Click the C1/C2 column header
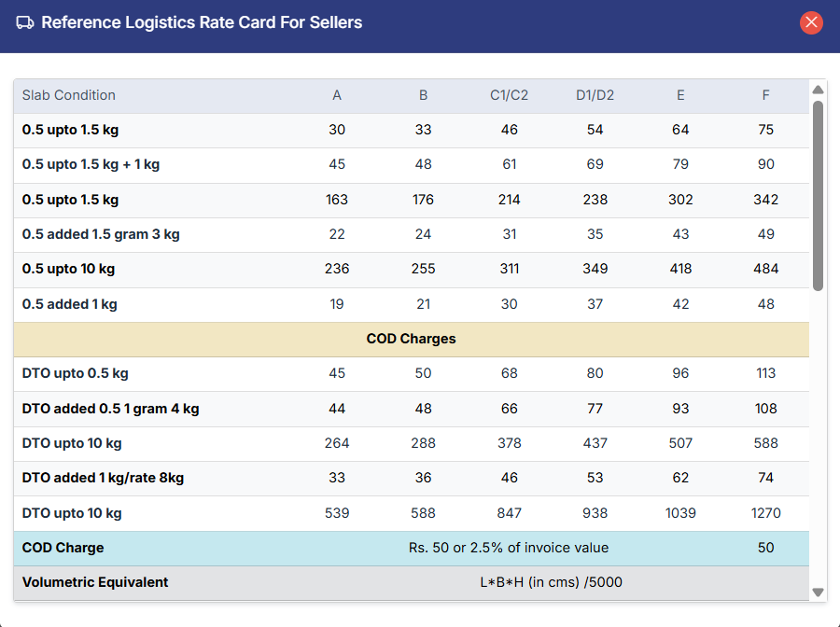This screenshot has height=627, width=840. click(x=509, y=95)
